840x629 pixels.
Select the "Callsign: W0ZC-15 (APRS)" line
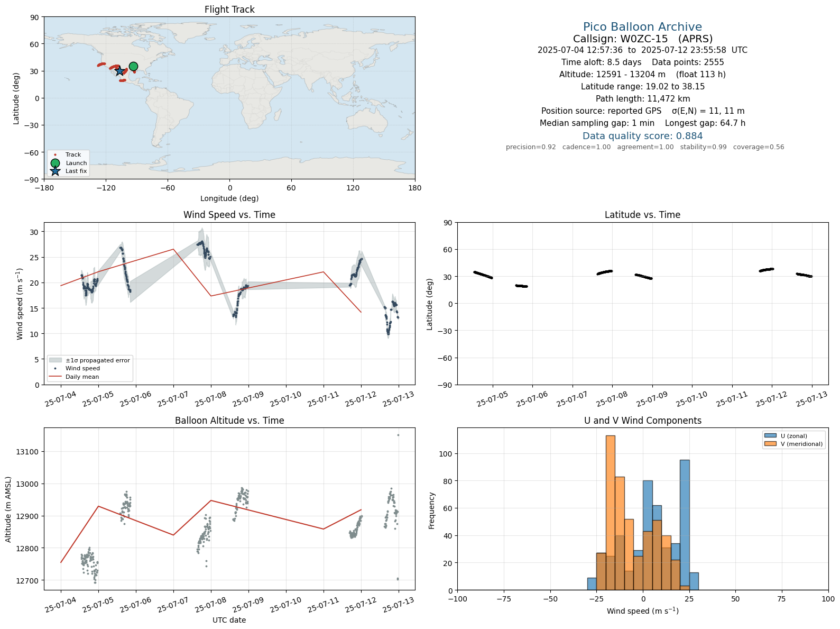643,39
